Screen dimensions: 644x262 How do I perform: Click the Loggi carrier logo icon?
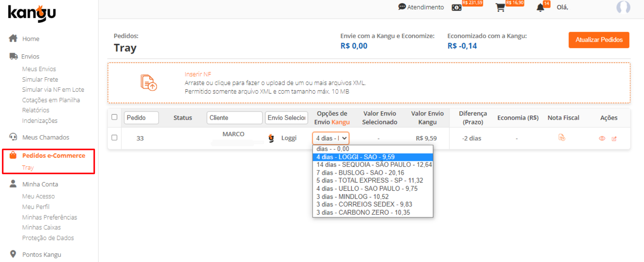(x=271, y=138)
